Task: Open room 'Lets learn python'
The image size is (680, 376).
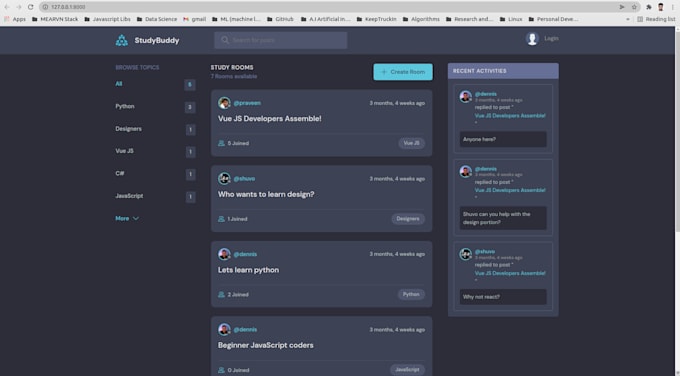Action: pos(248,270)
